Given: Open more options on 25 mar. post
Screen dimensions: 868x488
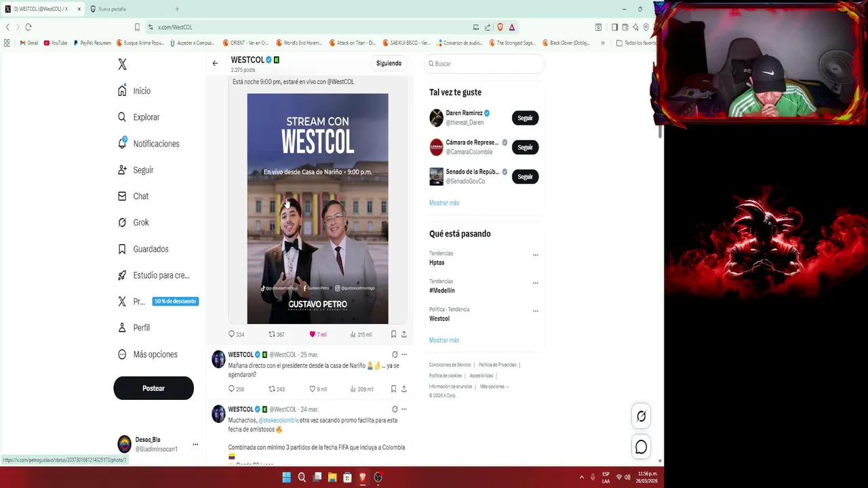Looking at the screenshot, I should pos(404,354).
